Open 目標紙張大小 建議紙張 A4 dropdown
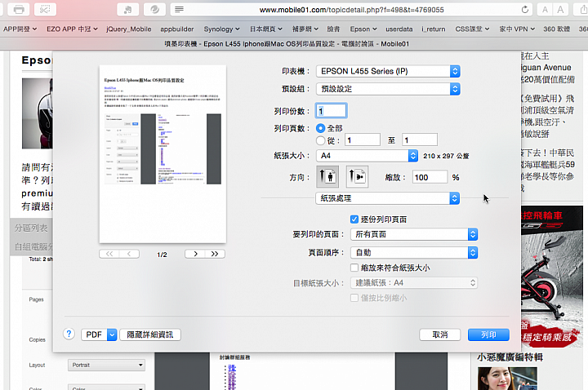588x390 pixels. click(414, 283)
